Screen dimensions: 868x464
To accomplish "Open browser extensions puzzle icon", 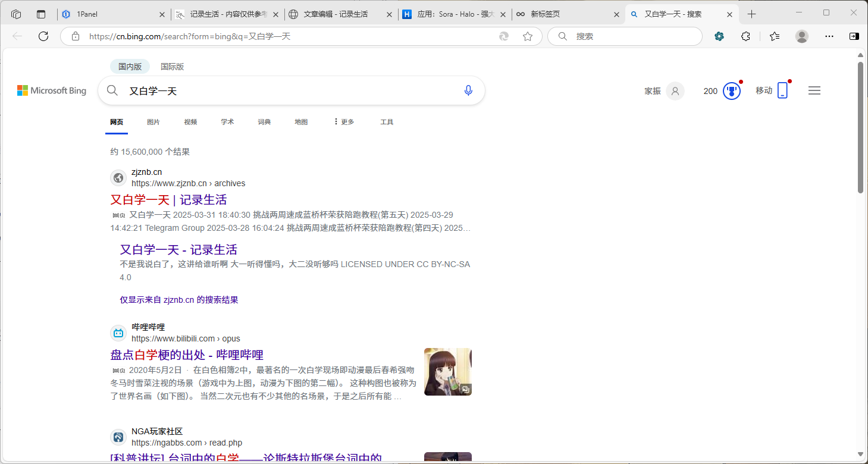I will coord(745,36).
